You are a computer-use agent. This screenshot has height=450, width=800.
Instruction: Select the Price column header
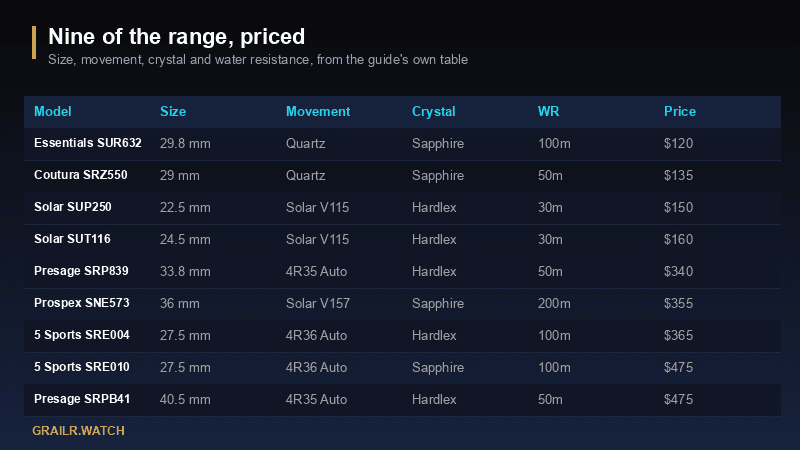[x=680, y=112]
